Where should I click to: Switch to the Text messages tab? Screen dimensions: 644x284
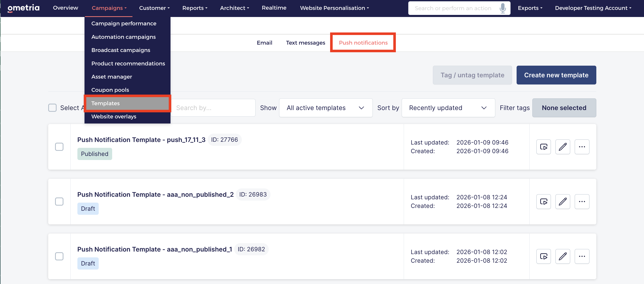[306, 43]
